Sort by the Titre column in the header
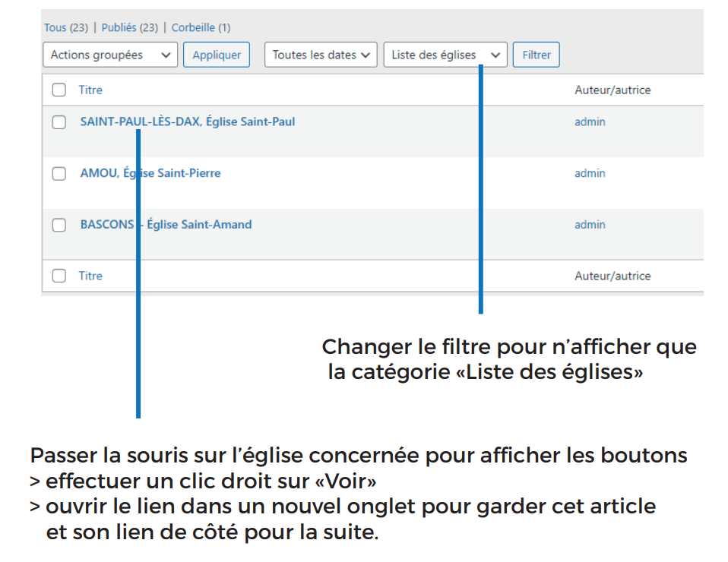The image size is (728, 562). pyautogui.click(x=90, y=90)
